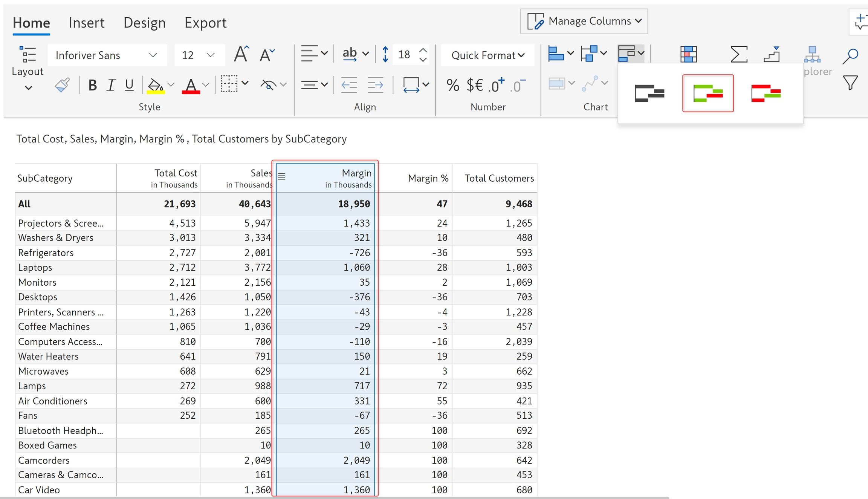Switch to the Export tab
Image resolution: width=868 pixels, height=499 pixels.
[205, 23]
